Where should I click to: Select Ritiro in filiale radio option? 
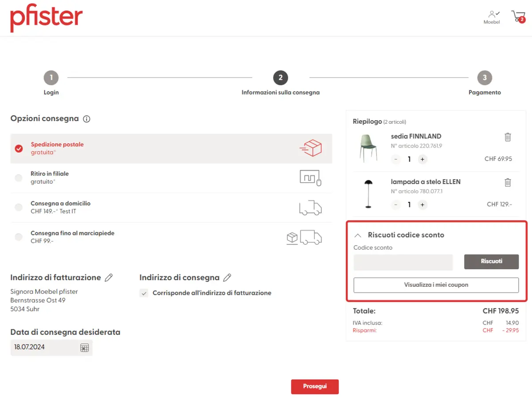coord(19,178)
